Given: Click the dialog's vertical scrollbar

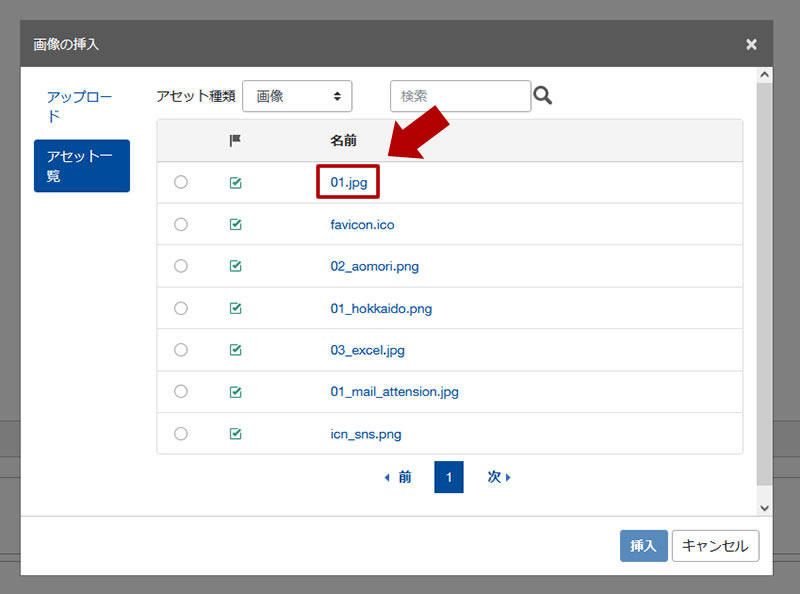Looking at the screenshot, I should (x=765, y=290).
